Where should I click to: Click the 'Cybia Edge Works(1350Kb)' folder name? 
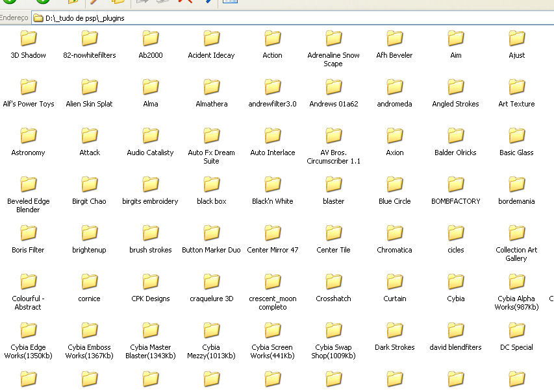pyautogui.click(x=29, y=352)
